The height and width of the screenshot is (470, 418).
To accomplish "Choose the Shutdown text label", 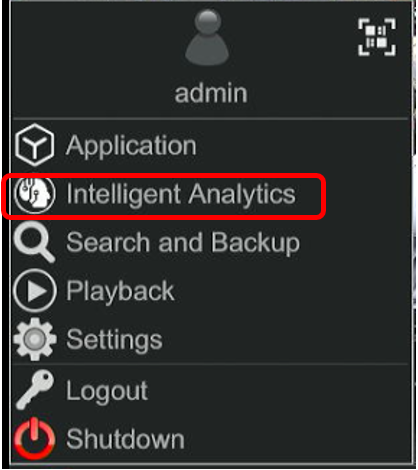I will click(x=125, y=439).
